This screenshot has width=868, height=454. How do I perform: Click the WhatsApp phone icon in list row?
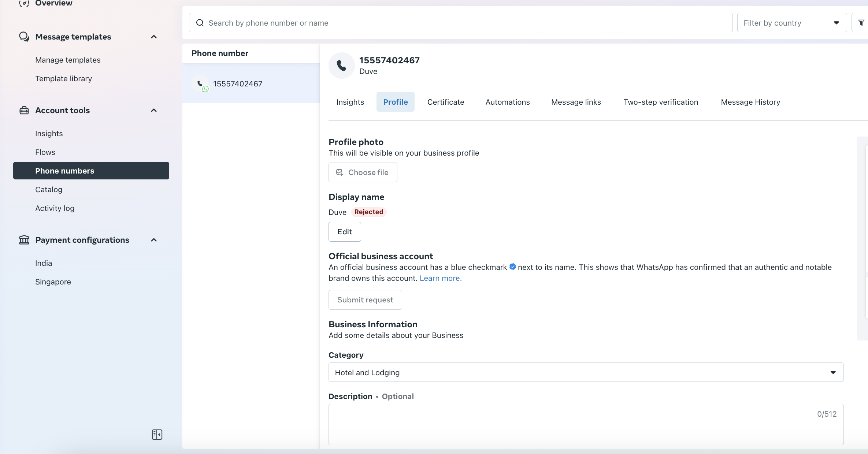coord(201,84)
